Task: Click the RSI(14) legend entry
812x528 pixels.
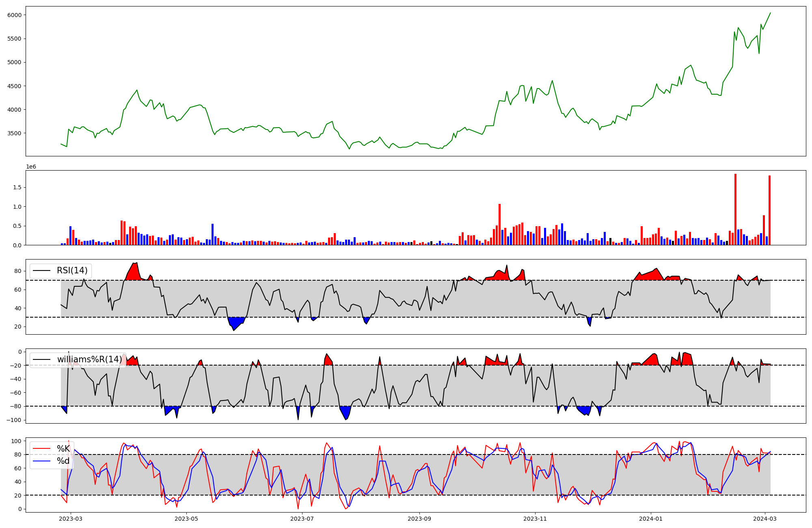Action: point(72,270)
